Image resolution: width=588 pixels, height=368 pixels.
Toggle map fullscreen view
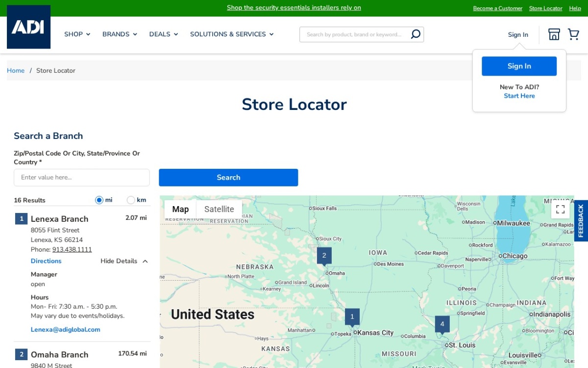(560, 210)
